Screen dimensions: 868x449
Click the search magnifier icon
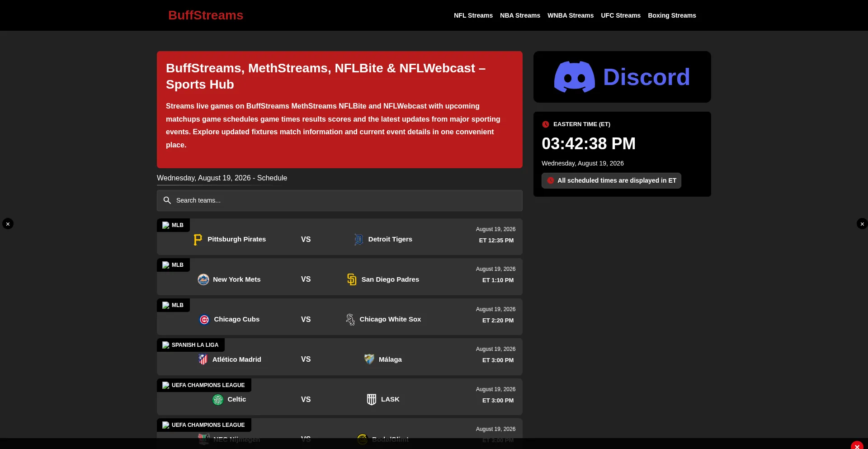click(167, 200)
